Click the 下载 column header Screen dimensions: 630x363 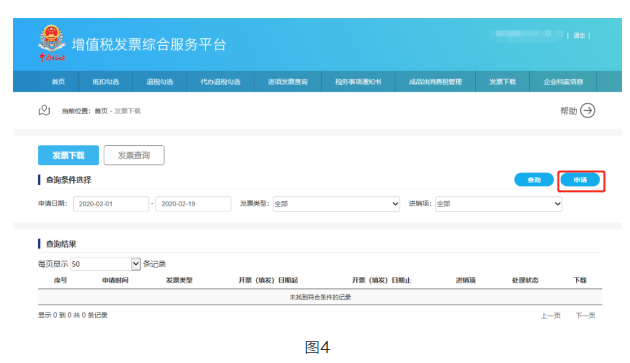(580, 280)
